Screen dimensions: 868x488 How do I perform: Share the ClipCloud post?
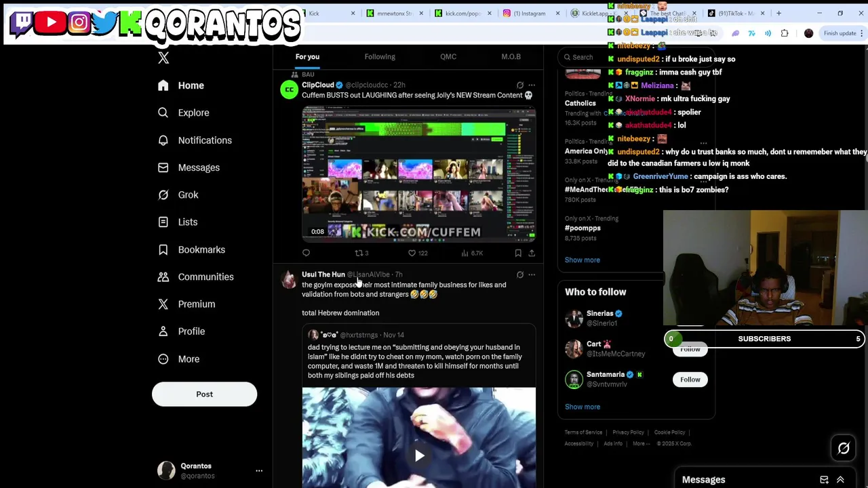coord(532,253)
